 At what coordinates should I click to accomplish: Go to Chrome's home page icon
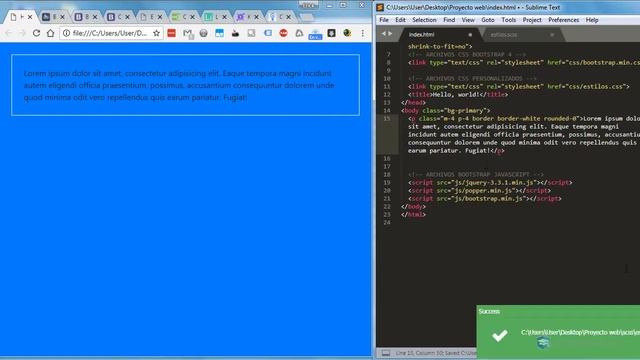click(x=50, y=33)
